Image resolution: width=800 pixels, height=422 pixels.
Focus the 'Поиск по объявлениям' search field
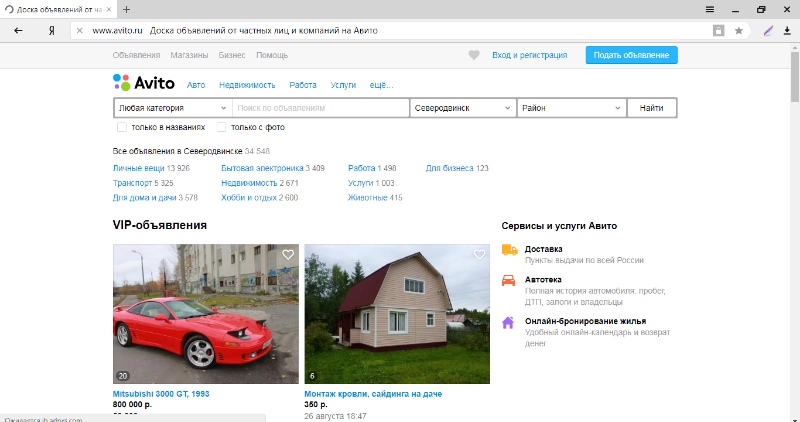(x=320, y=107)
